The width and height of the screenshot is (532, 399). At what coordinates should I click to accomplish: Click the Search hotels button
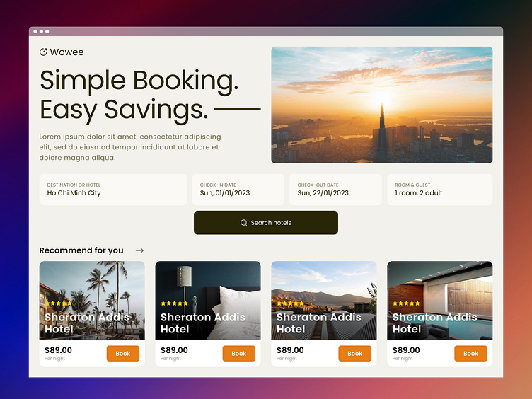click(266, 223)
